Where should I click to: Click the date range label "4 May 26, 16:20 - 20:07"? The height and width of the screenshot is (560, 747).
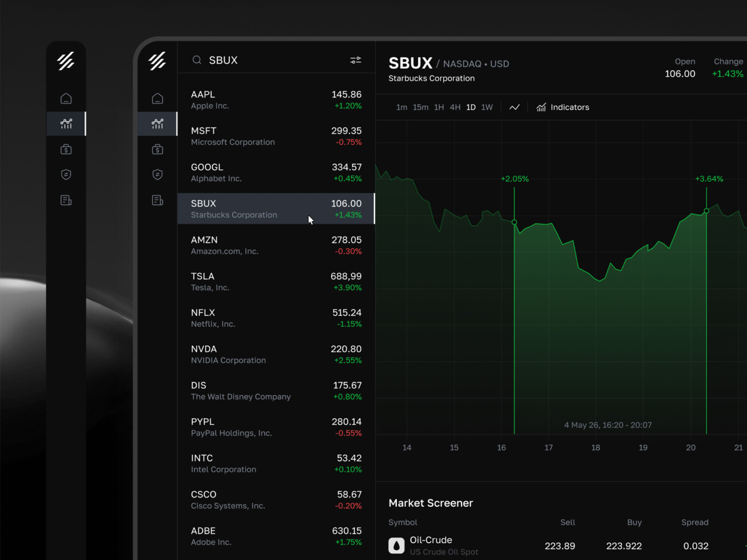pos(608,425)
